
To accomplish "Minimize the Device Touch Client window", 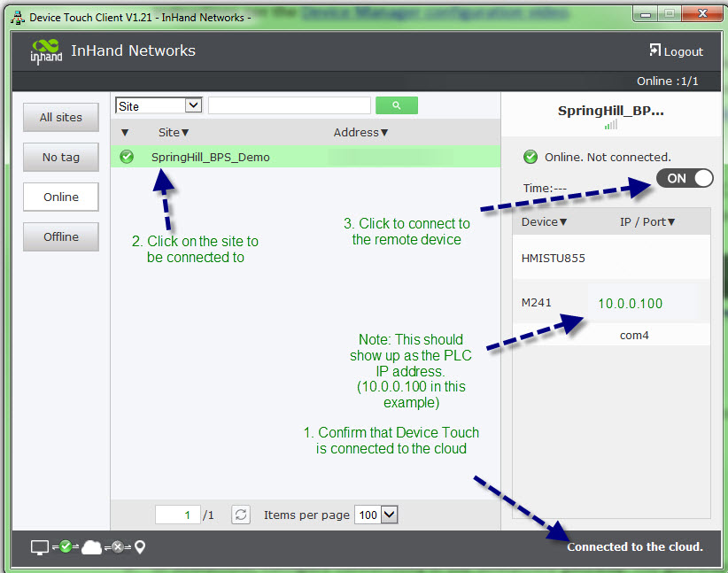I will 646,14.
